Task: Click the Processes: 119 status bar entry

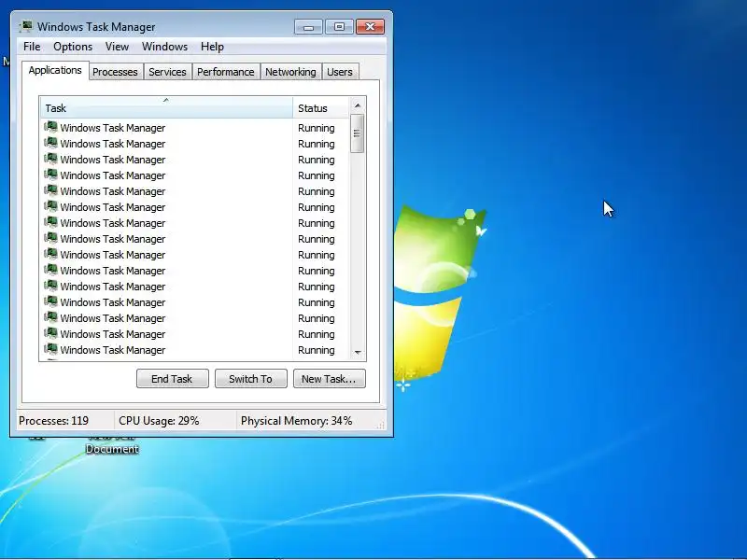Action: pos(53,421)
